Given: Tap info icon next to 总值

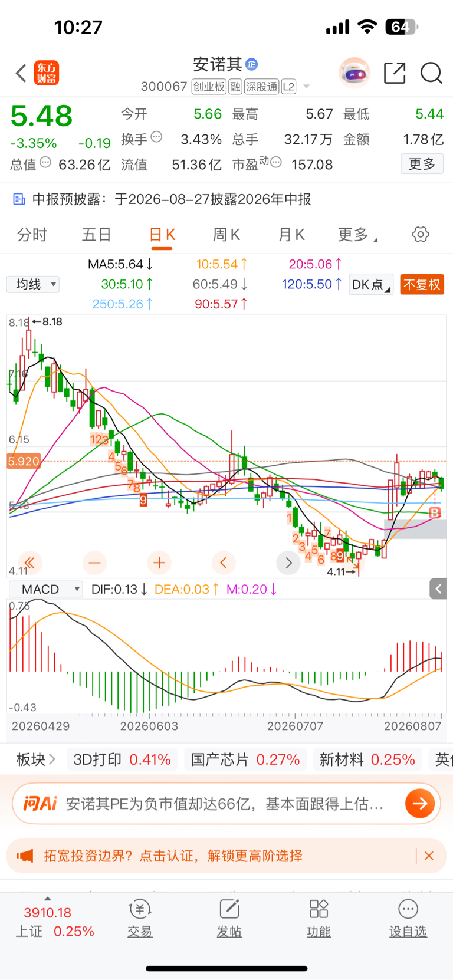Looking at the screenshot, I should coord(45,163).
